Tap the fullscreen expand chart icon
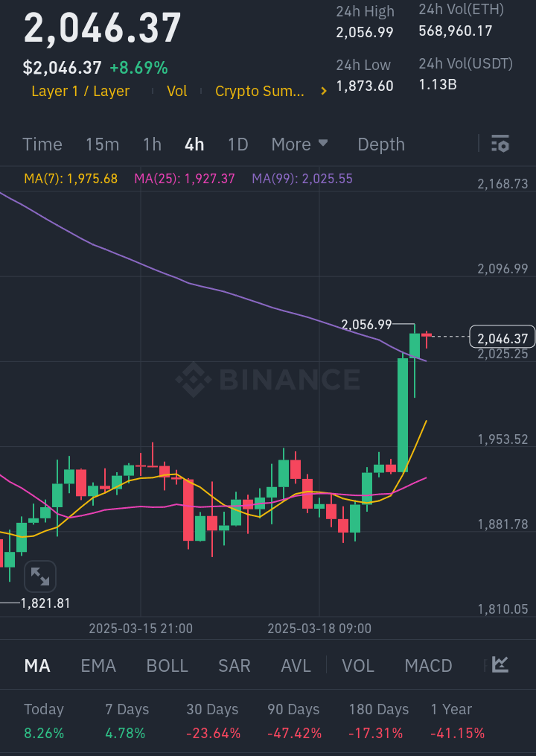The image size is (536, 756). 39,576
